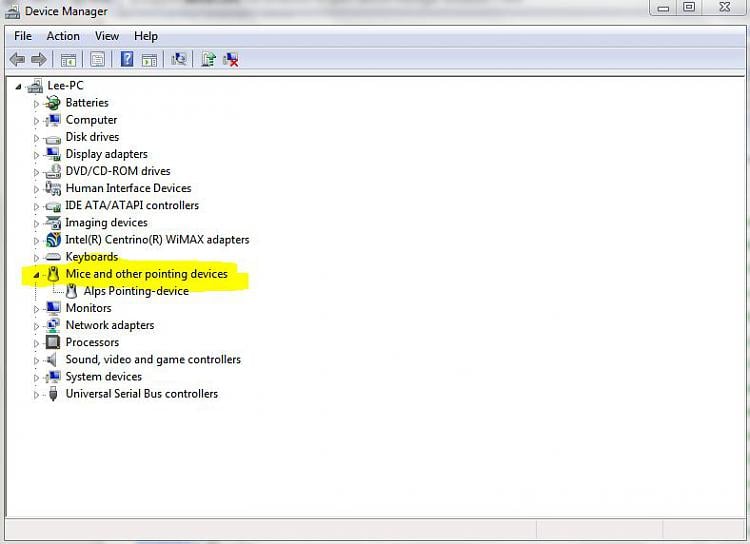Click the IDE ATA/ATAPI controllers icon

click(53, 206)
